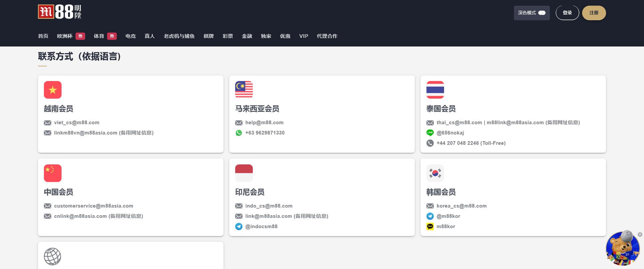Image resolution: width=644 pixels, height=269 pixels.
Task: Click the viet_cs@m88.com email link
Action: coord(77,123)
